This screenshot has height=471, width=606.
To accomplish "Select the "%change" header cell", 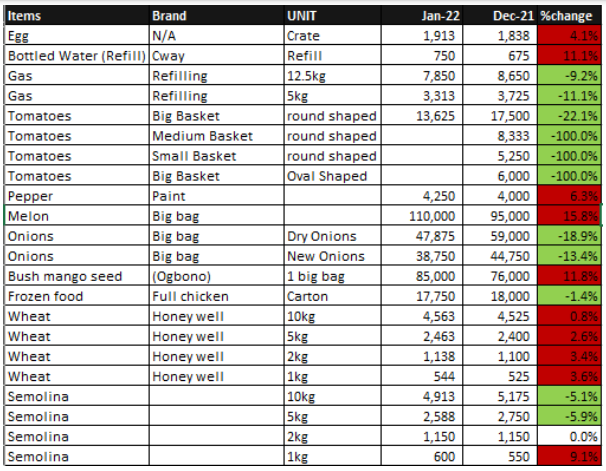I will (x=568, y=17).
